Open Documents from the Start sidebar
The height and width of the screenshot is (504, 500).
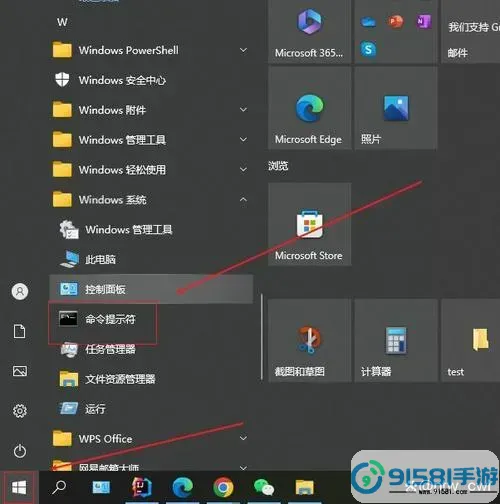click(x=20, y=331)
